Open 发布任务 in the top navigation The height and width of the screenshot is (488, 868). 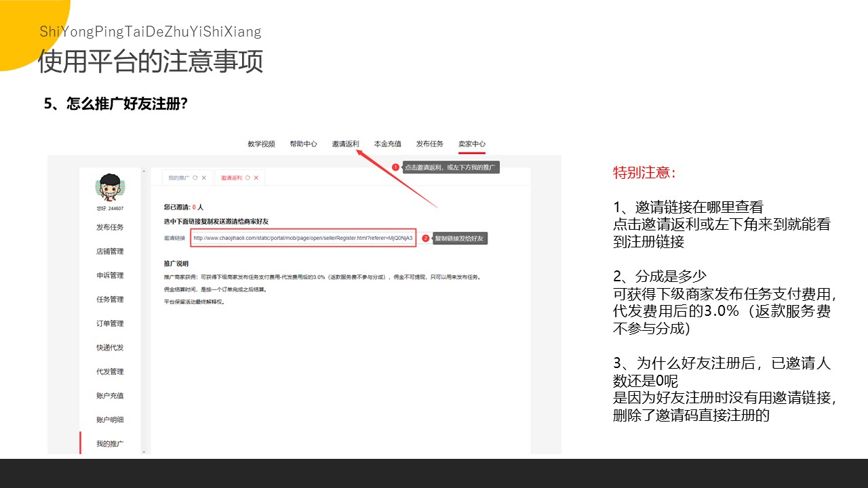[x=429, y=144]
